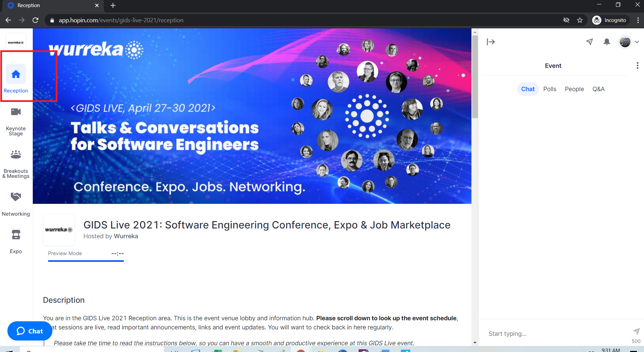Image resolution: width=644 pixels, height=352 pixels.
Task: Open direct messages paper plane icon
Action: click(x=590, y=42)
